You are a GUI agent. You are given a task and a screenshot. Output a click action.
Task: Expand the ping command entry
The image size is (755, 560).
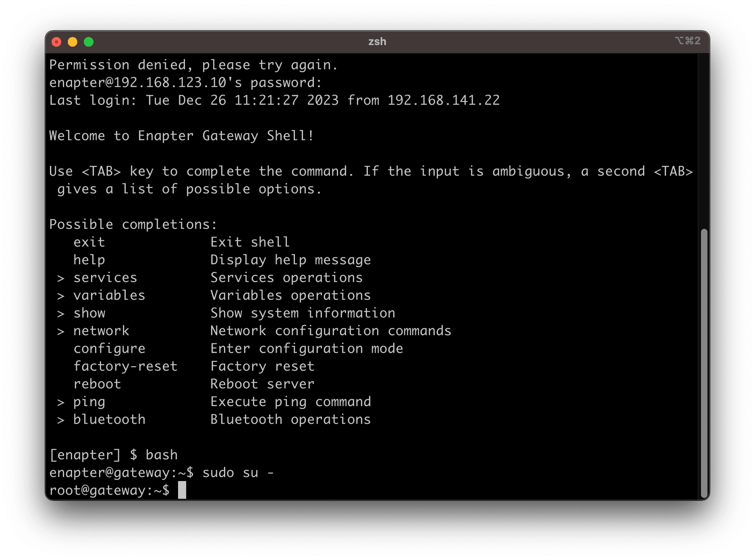pyautogui.click(x=89, y=401)
